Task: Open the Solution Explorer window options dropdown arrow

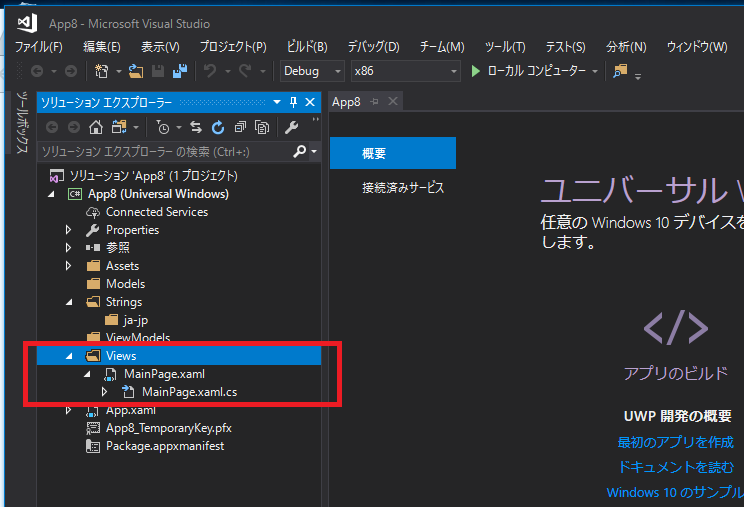Action: (x=277, y=102)
